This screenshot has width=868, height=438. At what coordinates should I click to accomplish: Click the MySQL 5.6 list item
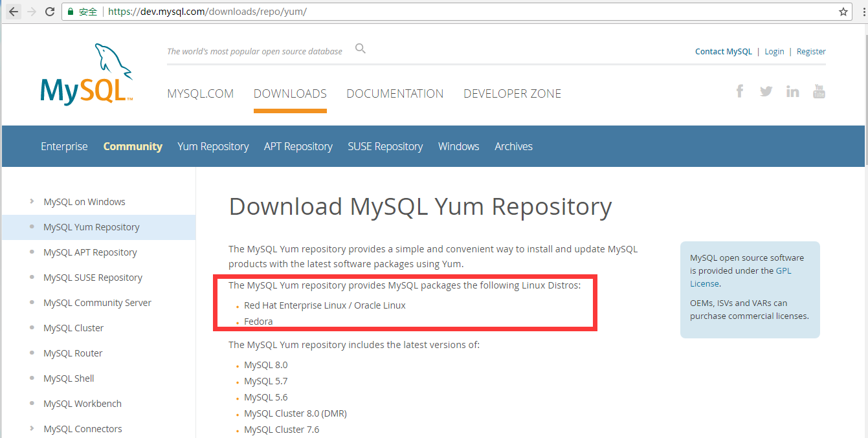click(265, 397)
